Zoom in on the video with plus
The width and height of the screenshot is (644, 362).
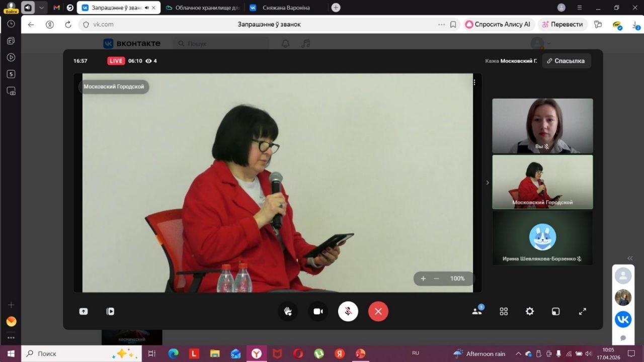[x=423, y=279]
